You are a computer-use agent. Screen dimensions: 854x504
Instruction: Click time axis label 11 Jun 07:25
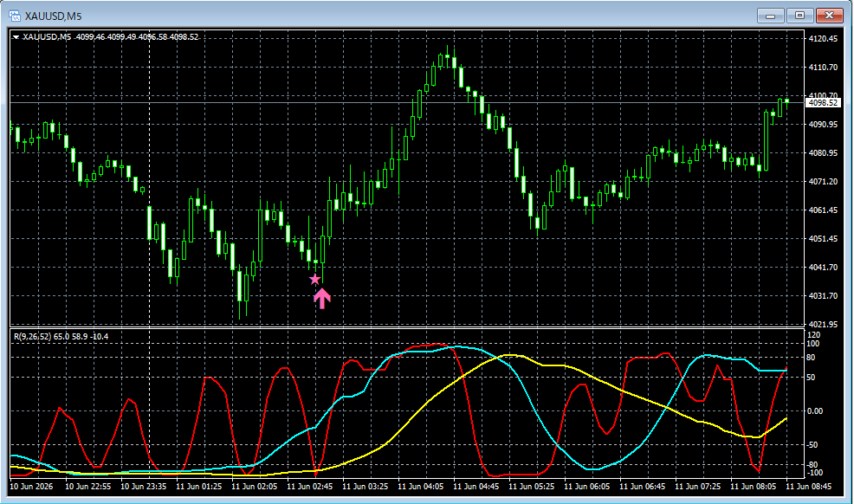tap(698, 486)
